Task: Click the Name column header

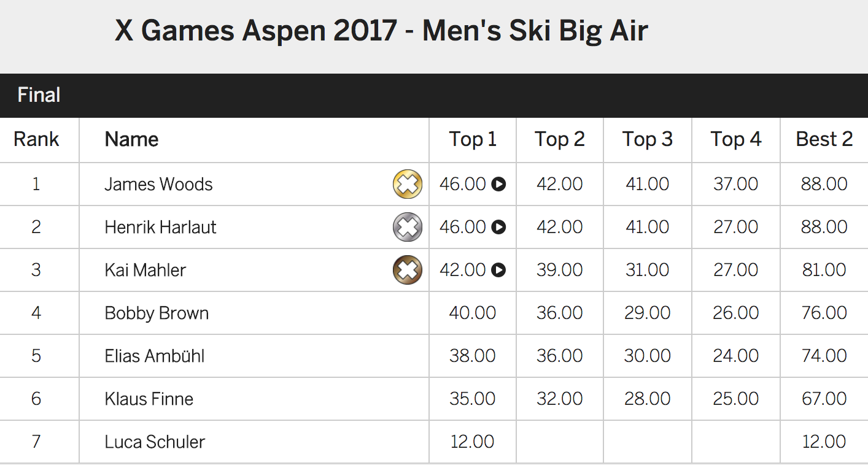Action: 131,139
